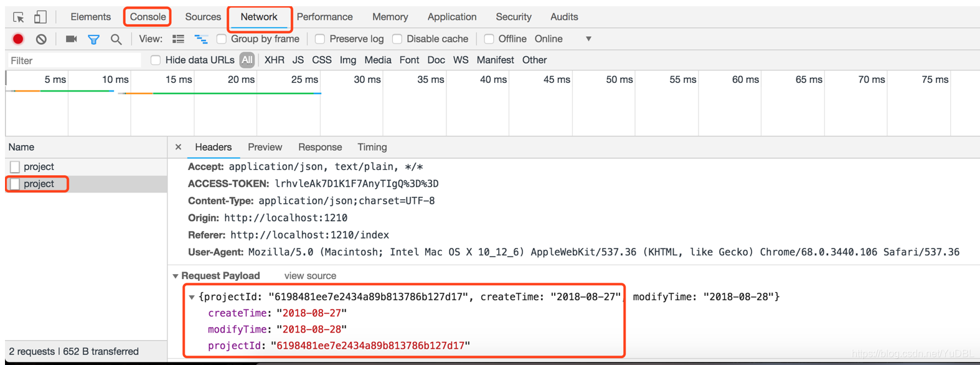Select the expanded projectId value row

point(339,346)
